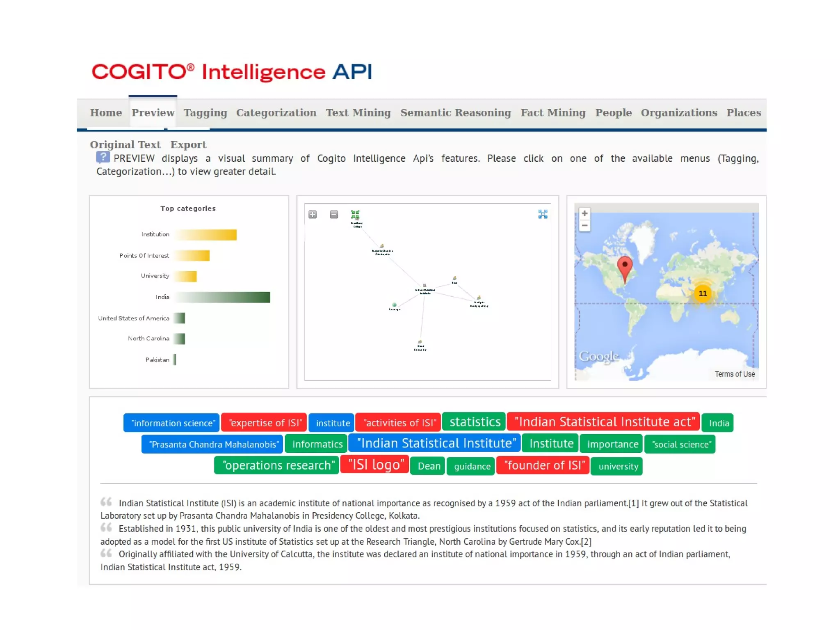Click the map zoom in plus button
This screenshot has width=840, height=630.
coord(584,213)
